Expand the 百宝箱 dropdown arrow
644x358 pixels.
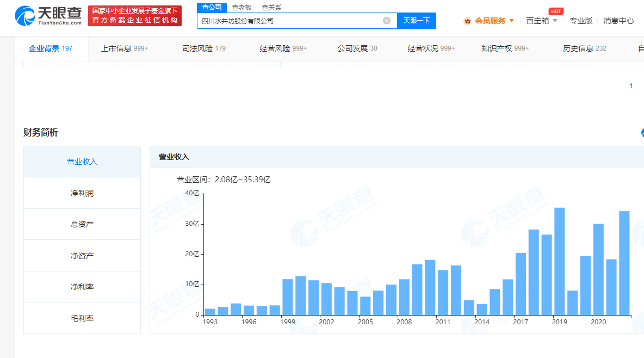coord(555,21)
